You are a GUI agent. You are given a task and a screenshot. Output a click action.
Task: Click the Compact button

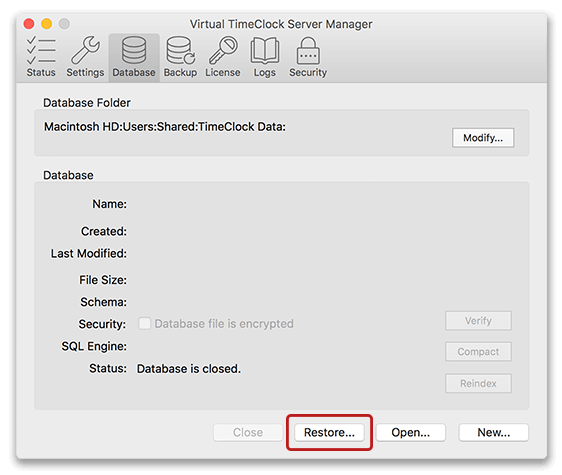pyautogui.click(x=478, y=352)
